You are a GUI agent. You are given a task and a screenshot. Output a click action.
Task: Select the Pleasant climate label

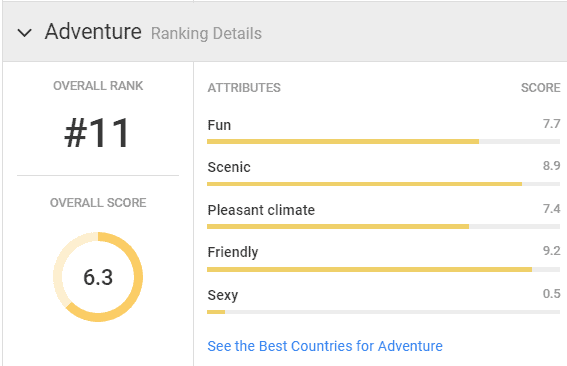tap(261, 210)
